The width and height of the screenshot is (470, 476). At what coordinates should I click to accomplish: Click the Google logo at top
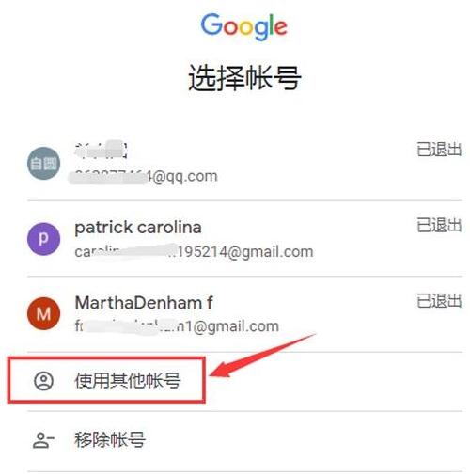click(243, 26)
